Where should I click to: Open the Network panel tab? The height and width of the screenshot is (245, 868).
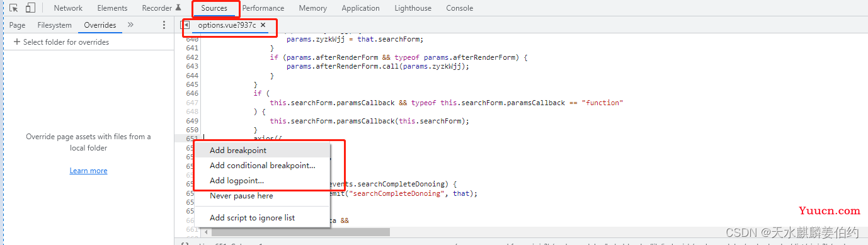(68, 8)
